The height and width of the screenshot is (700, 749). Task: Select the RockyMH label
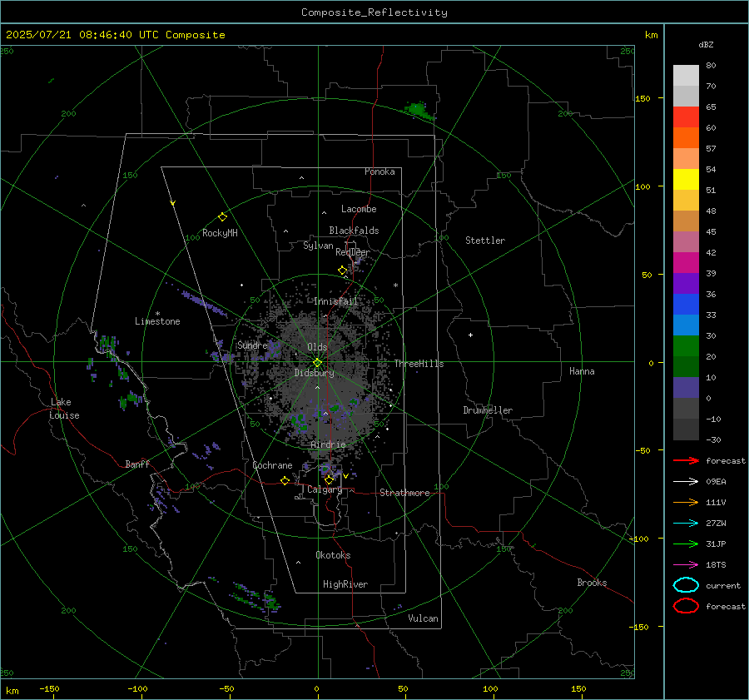click(x=220, y=233)
